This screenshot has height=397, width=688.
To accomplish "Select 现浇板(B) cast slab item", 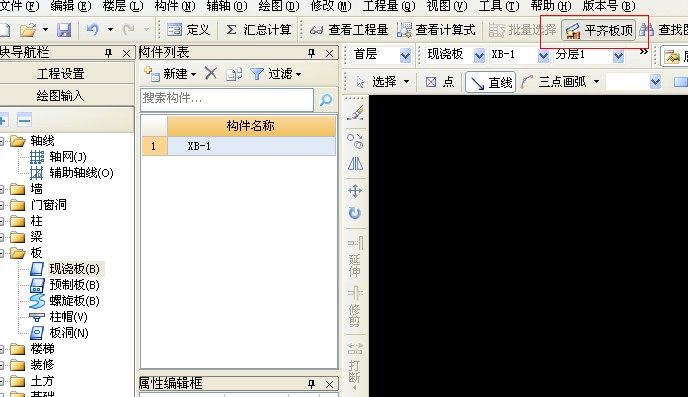I will (x=67, y=268).
